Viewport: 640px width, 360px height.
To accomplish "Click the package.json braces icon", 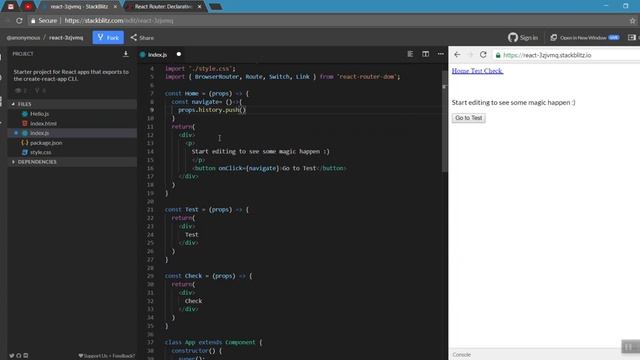I will pyautogui.click(x=24, y=143).
